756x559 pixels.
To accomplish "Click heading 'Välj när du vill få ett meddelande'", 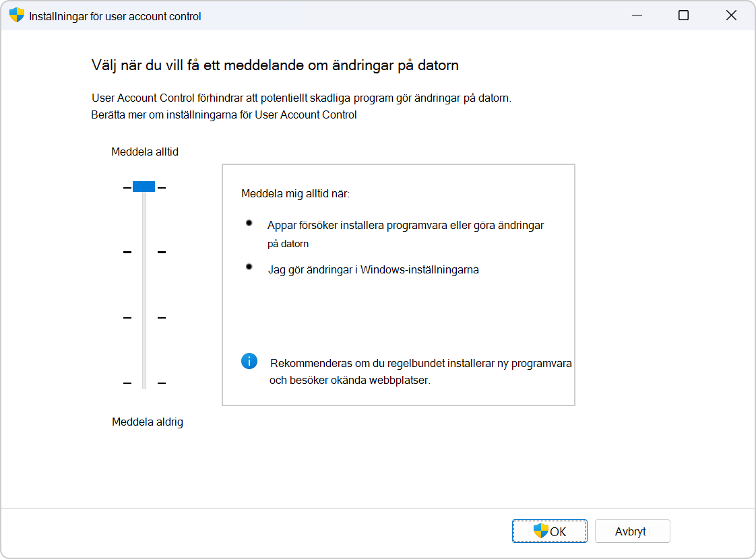I will click(x=275, y=65).
